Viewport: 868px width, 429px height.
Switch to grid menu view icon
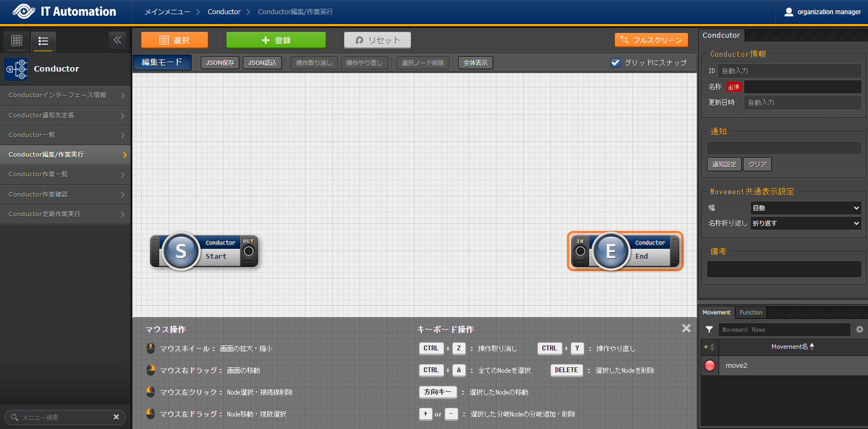[16, 40]
